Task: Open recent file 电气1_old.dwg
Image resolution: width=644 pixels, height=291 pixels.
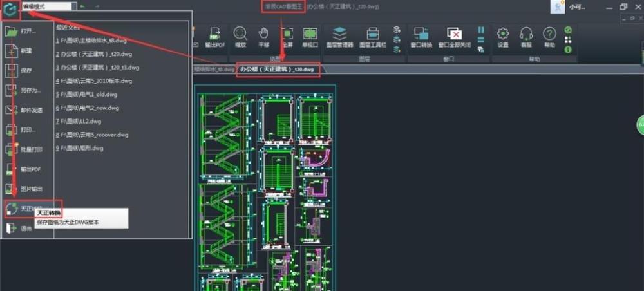Action: tap(86, 95)
